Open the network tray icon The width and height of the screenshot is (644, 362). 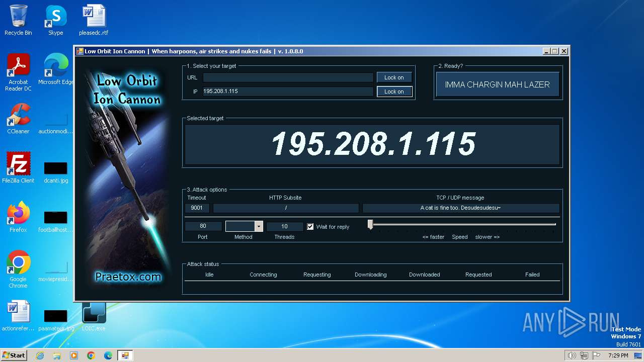[584, 355]
